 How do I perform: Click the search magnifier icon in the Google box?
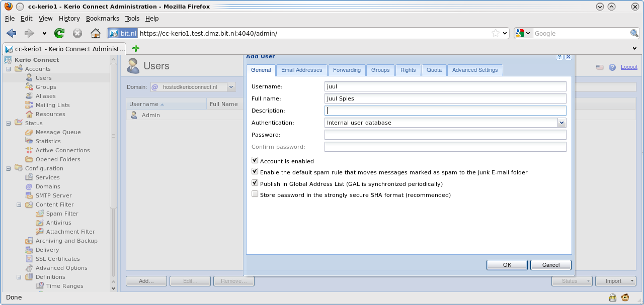[x=634, y=33]
